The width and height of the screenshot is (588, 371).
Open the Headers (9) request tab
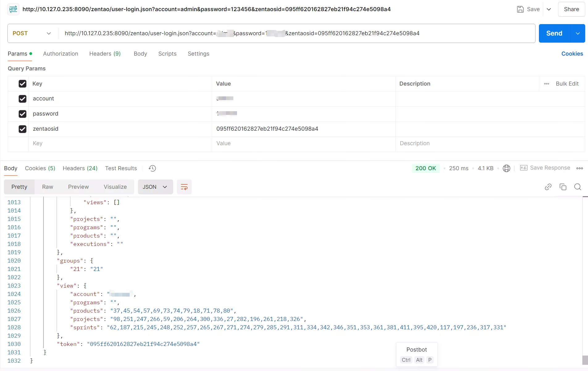pos(105,54)
